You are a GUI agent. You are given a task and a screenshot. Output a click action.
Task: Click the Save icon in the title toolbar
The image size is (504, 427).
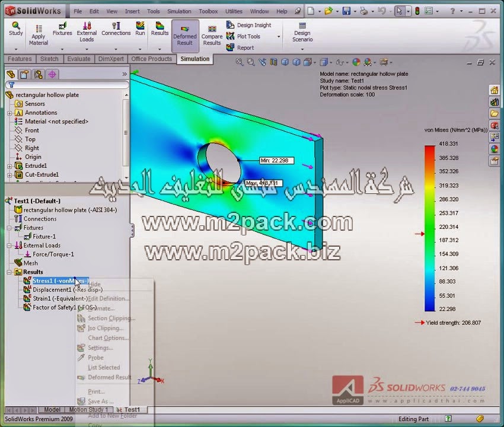point(346,11)
